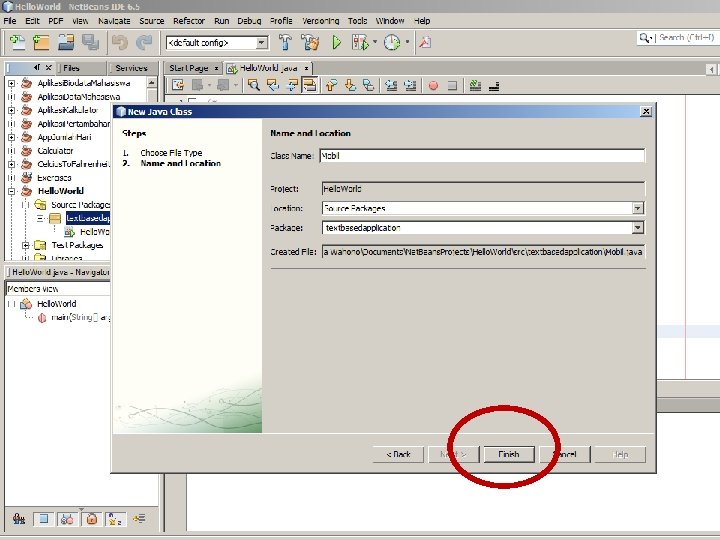
Task: Expand the AplikasiBiodataMahasiswa project node
Action: coord(11,84)
